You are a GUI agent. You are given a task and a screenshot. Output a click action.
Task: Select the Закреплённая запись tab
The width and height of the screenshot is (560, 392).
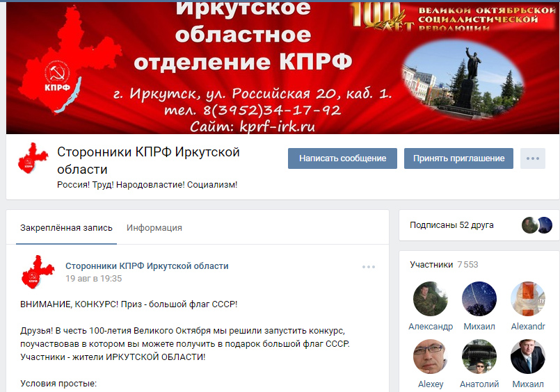pos(66,227)
